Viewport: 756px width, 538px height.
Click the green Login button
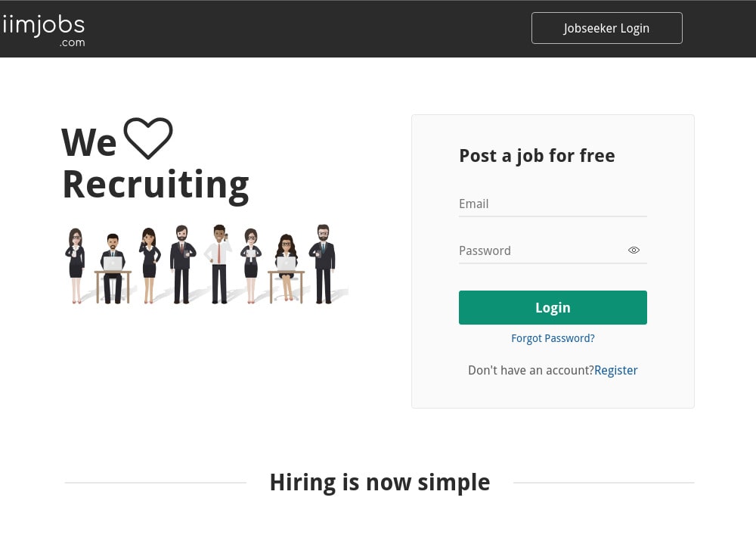click(x=553, y=307)
